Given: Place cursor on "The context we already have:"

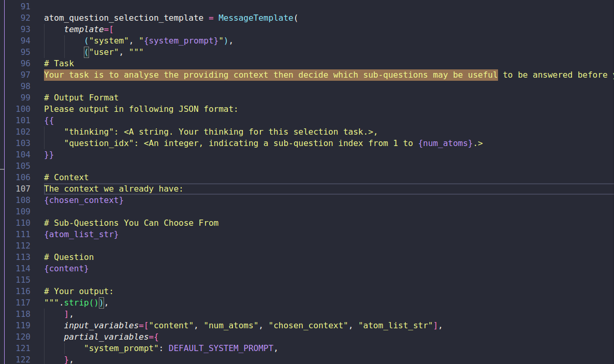Looking at the screenshot, I should tap(113, 188).
